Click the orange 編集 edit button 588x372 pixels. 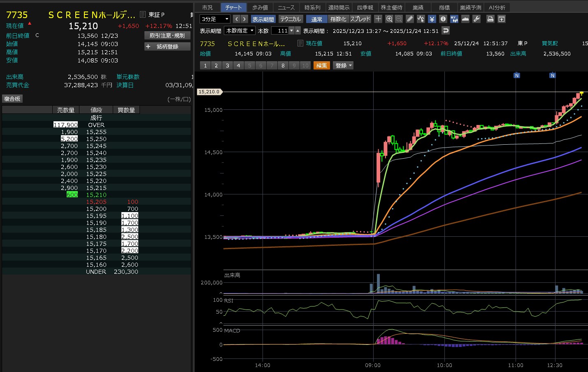(321, 65)
